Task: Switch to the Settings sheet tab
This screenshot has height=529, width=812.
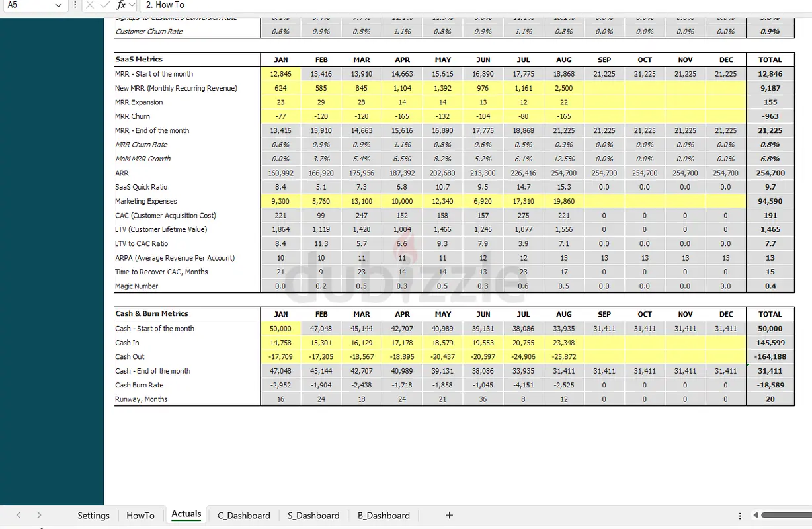Action: (93, 516)
